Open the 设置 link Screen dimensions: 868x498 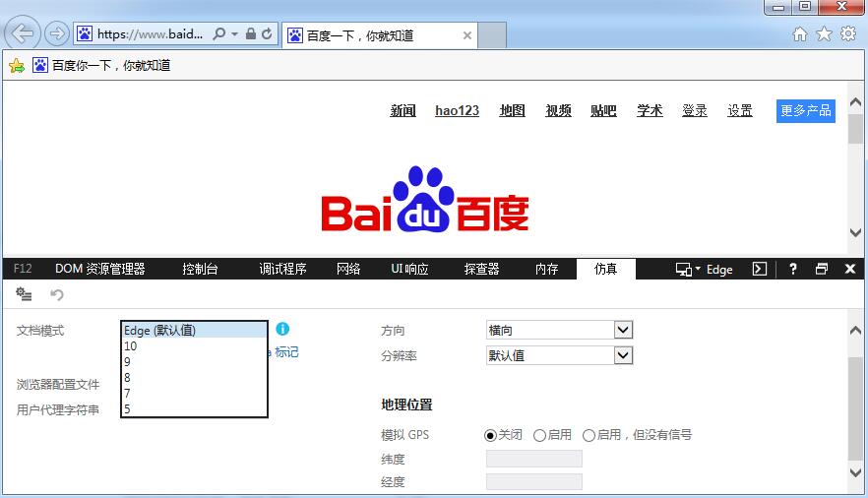pos(740,110)
